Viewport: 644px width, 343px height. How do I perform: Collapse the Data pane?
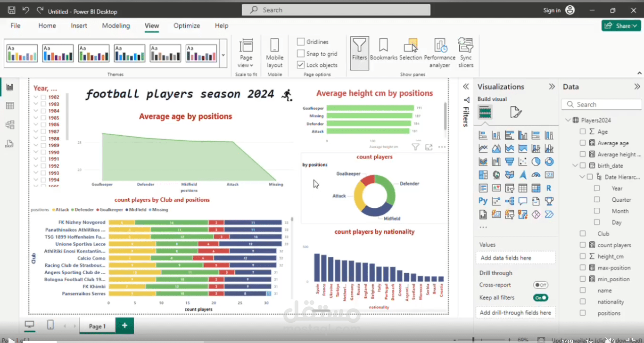click(x=637, y=87)
